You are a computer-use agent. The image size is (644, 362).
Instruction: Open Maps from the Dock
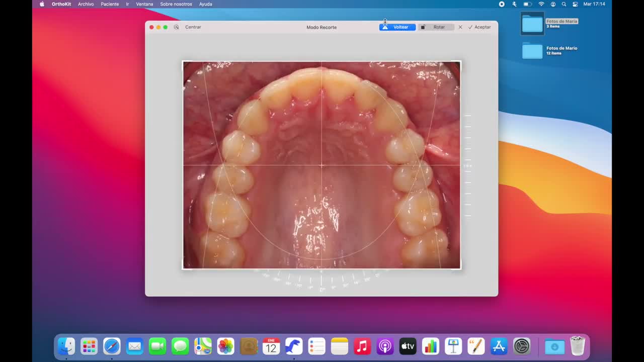coord(203,346)
